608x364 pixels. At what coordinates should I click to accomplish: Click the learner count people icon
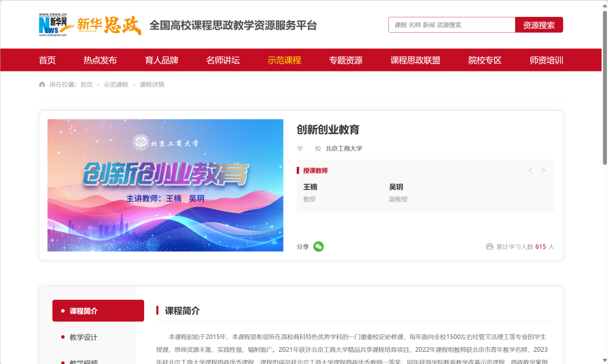click(489, 247)
